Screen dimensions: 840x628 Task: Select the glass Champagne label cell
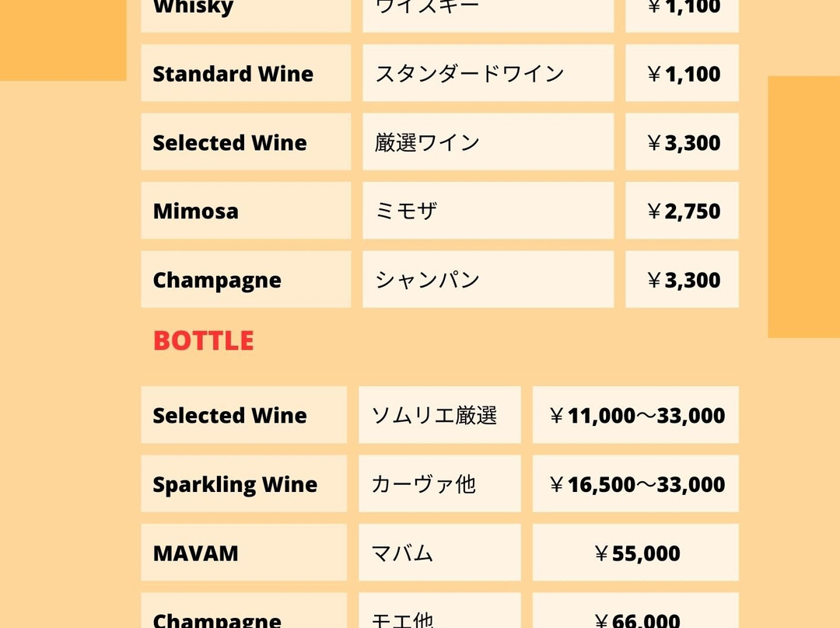246,280
